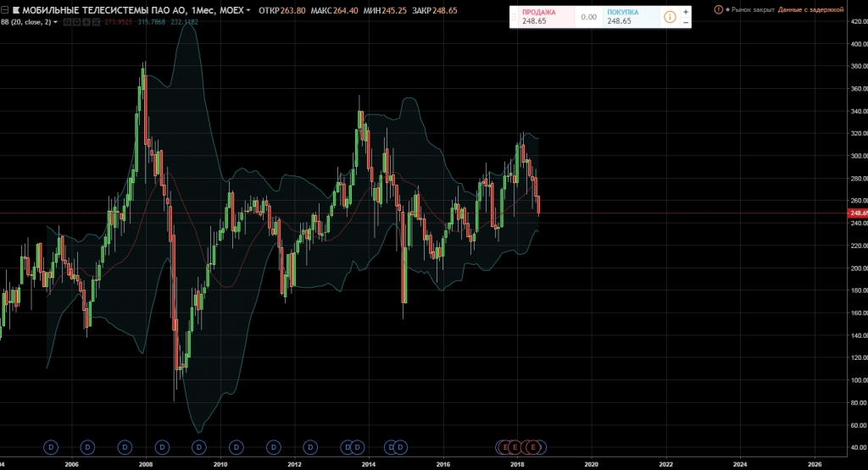Open the dividend marker D left of 2008
868x470 pixels.
point(125,447)
